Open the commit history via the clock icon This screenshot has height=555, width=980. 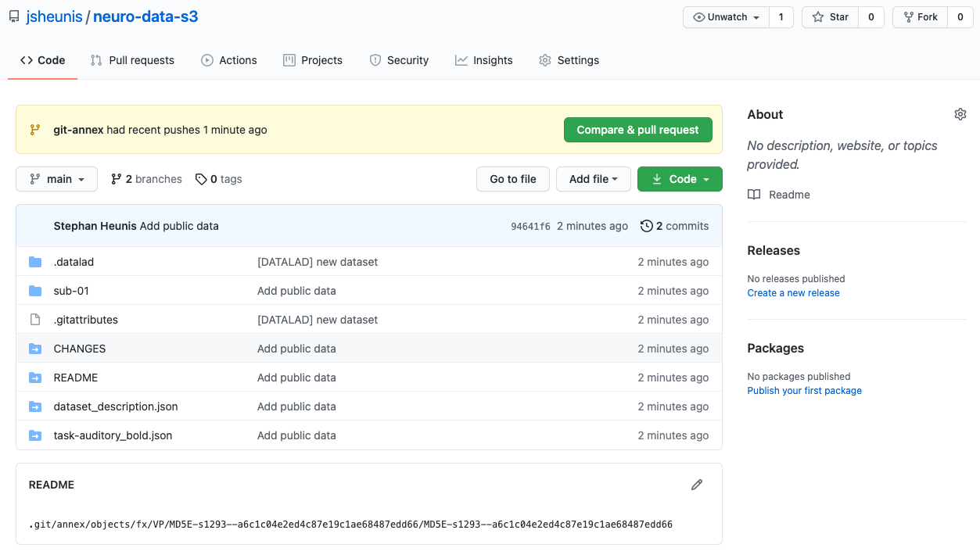[646, 226]
